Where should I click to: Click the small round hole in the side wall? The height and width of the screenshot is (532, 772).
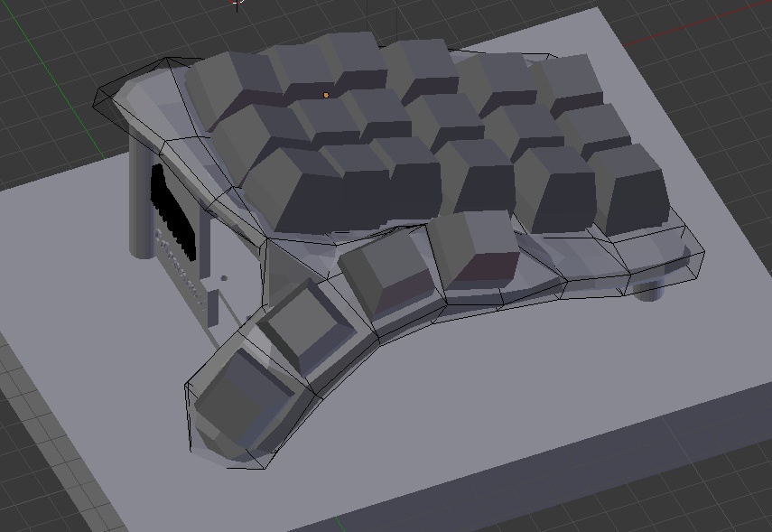[x=224, y=278]
